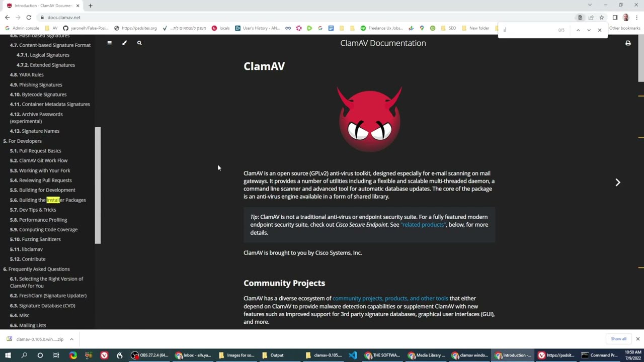Go to next find-in-page match
Image resolution: width=644 pixels, height=362 pixels.
(x=589, y=30)
